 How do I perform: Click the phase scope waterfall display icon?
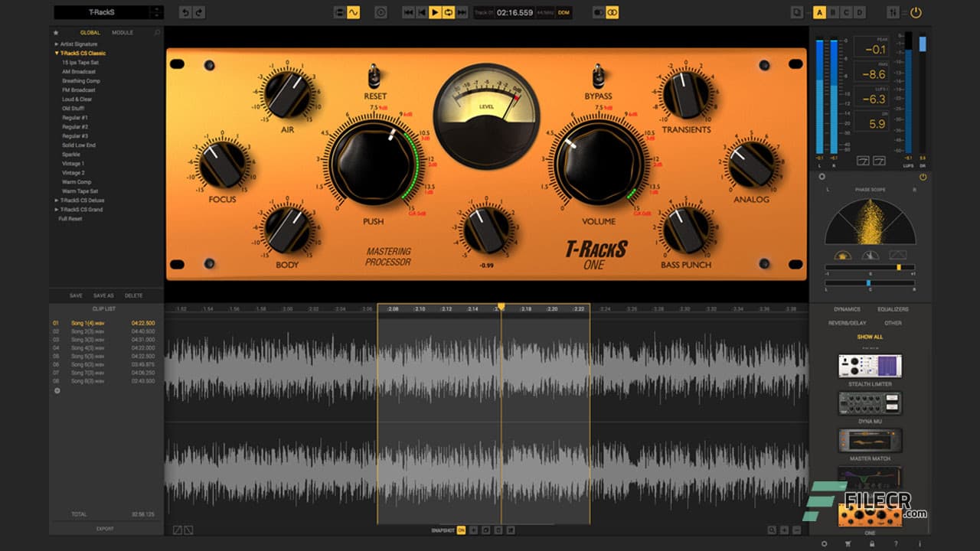click(x=897, y=255)
